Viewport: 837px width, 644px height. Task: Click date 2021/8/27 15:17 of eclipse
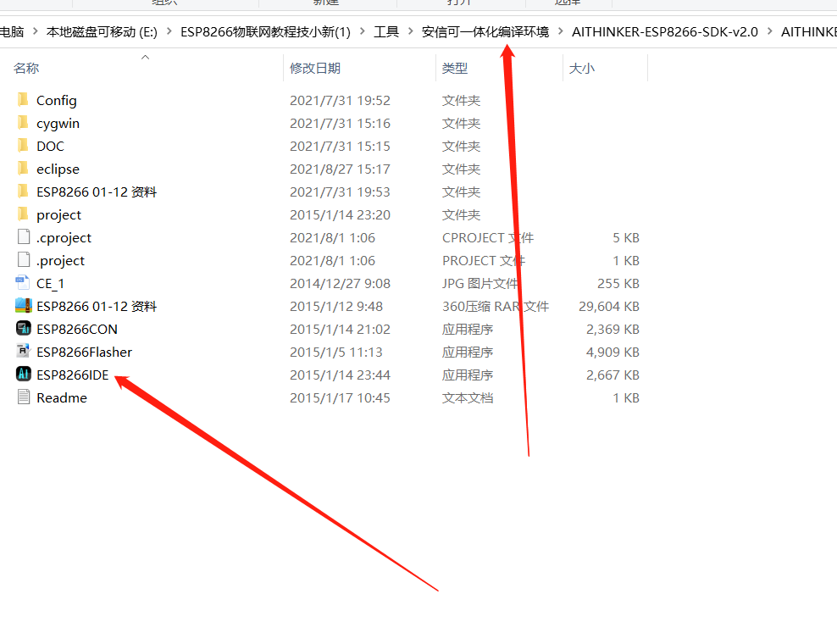click(x=340, y=169)
